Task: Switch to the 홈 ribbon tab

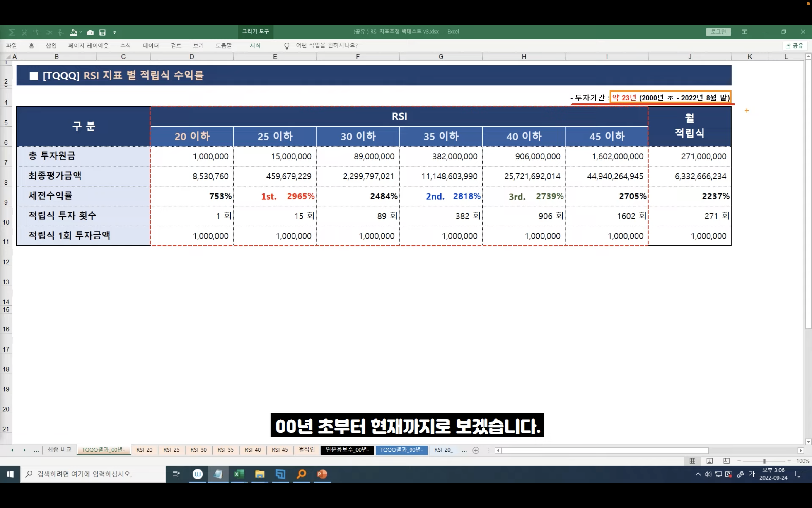Action: [x=31, y=45]
